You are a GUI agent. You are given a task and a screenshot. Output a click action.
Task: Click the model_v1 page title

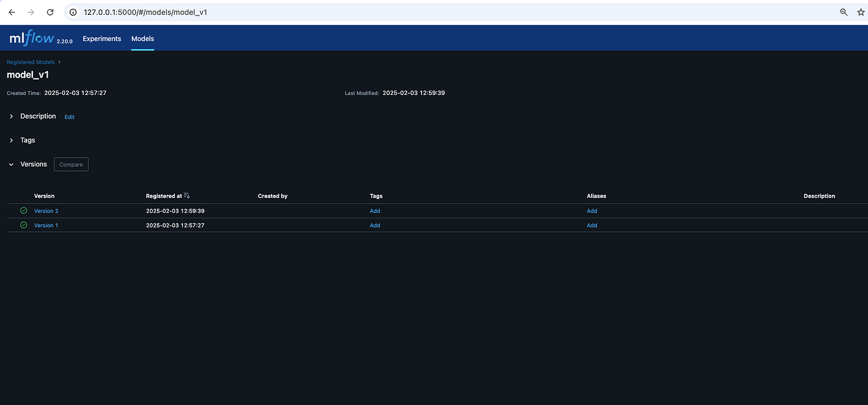click(x=28, y=75)
